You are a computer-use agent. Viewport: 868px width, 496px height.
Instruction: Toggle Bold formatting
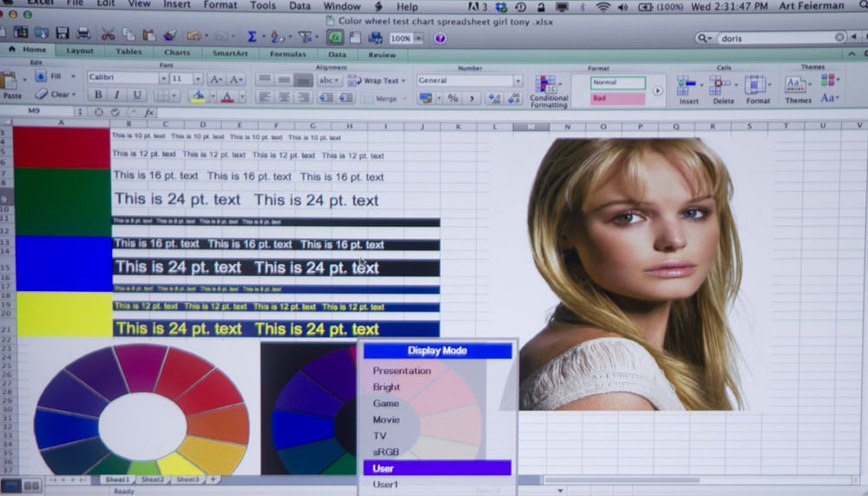point(98,95)
